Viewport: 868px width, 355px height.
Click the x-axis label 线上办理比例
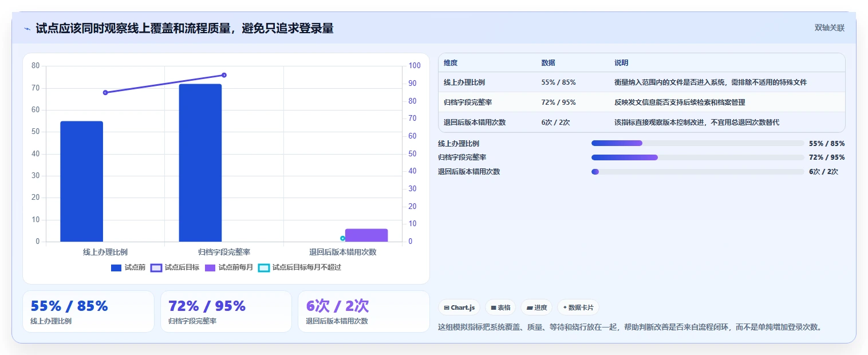[105, 252]
